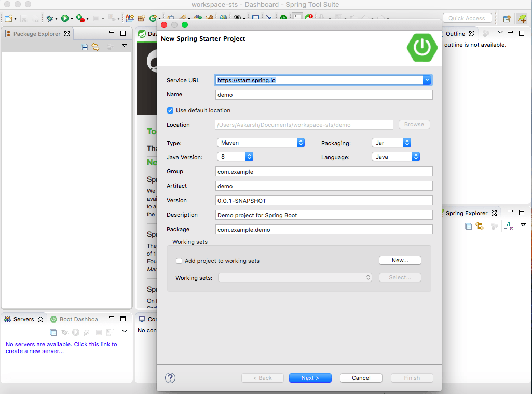Open the Packaging dropdown showing Jar
The height and width of the screenshot is (394, 532).
[x=391, y=143]
